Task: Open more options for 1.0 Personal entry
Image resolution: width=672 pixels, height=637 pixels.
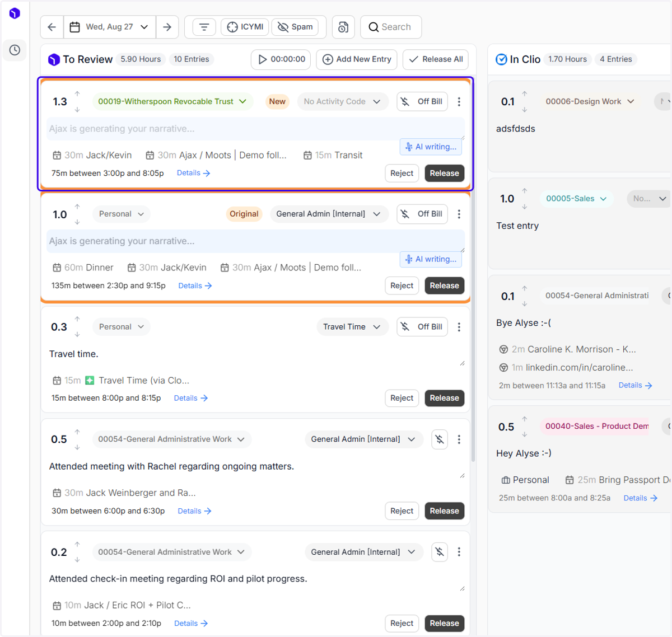Action: 459,214
